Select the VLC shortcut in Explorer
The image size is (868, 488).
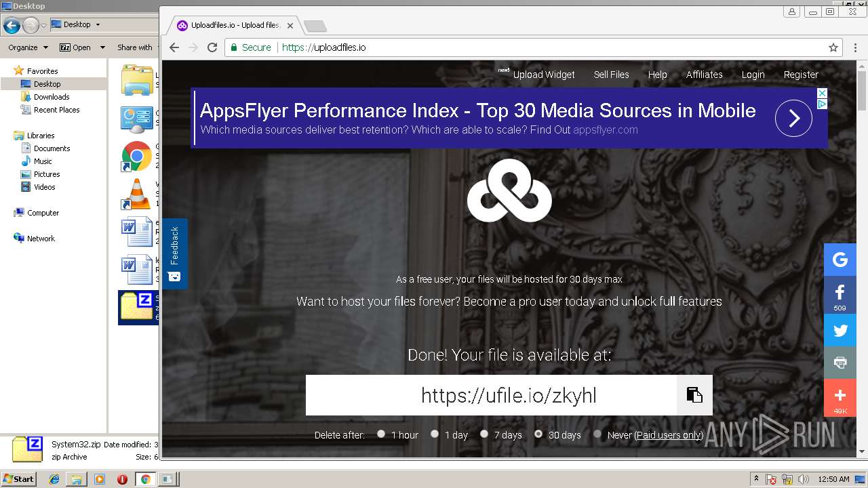136,195
